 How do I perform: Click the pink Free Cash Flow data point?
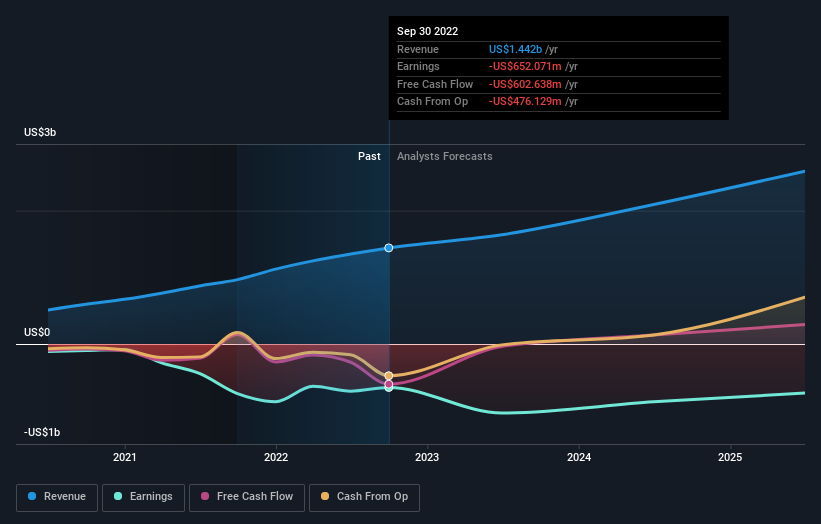[x=389, y=384]
